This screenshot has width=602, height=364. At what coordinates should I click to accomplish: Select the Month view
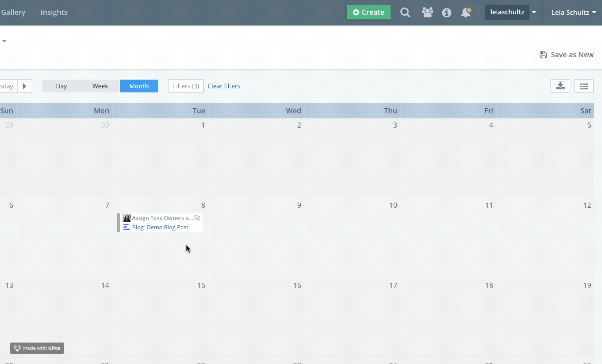139,86
